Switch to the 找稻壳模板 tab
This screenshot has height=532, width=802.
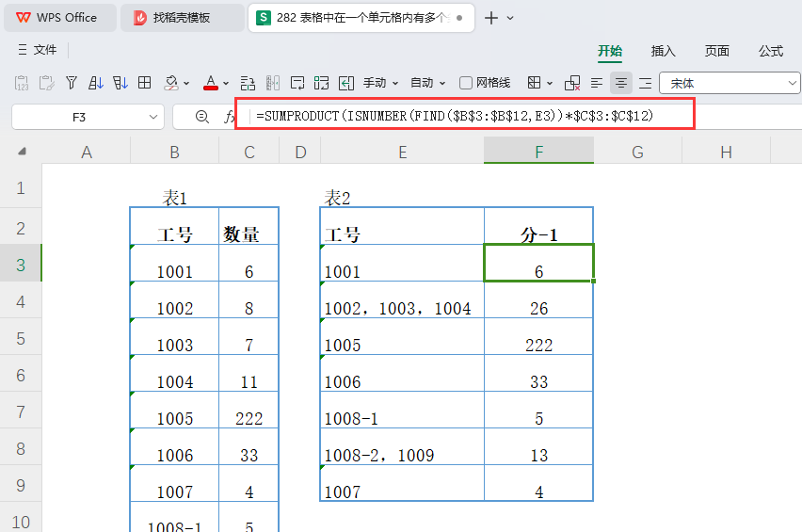182,18
